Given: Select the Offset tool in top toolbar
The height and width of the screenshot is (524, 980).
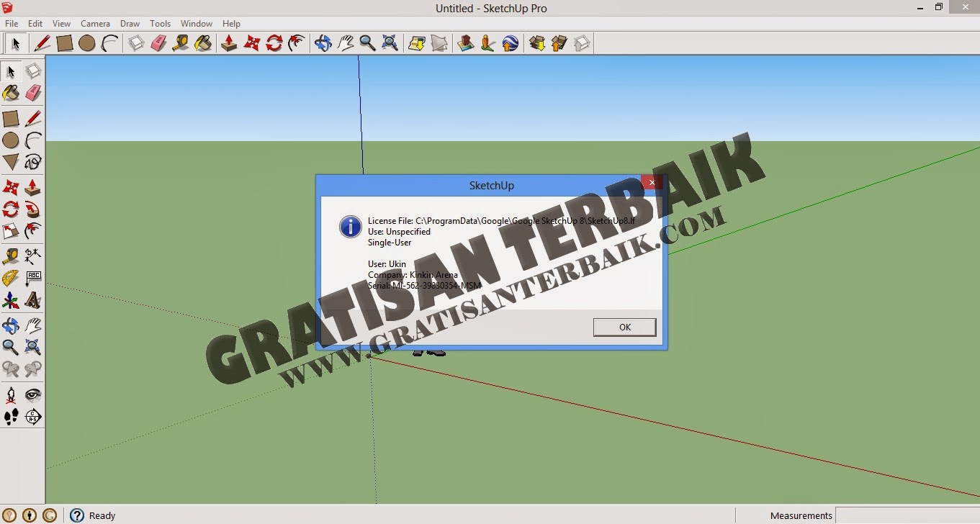Looking at the screenshot, I should (297, 44).
